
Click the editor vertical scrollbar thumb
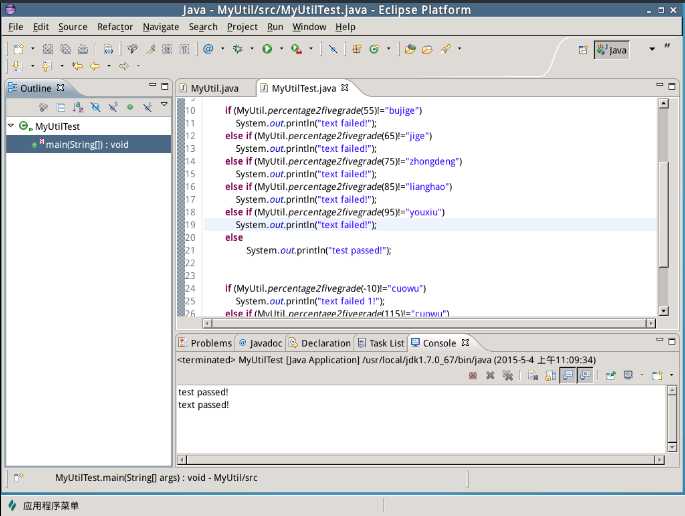664,214
